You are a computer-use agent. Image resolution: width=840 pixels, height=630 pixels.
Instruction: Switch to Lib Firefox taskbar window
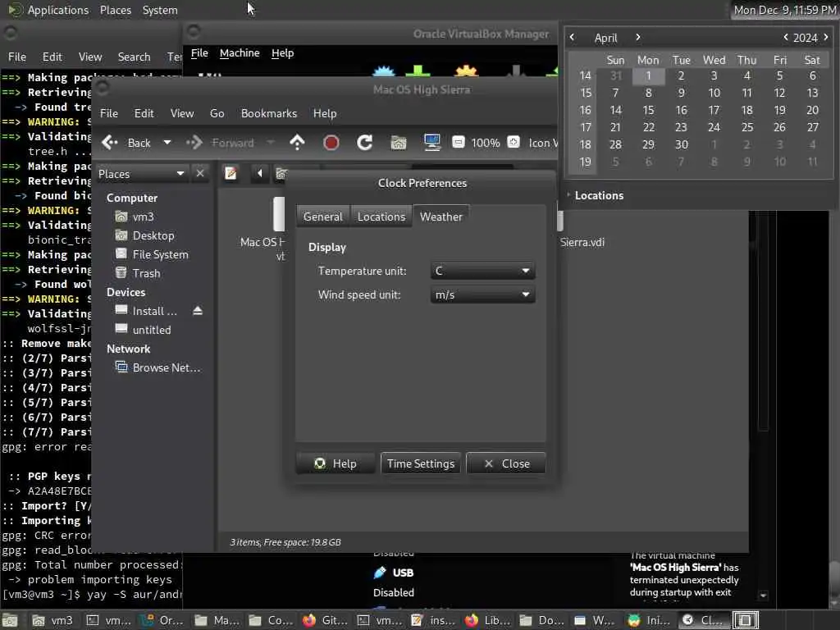pos(487,620)
